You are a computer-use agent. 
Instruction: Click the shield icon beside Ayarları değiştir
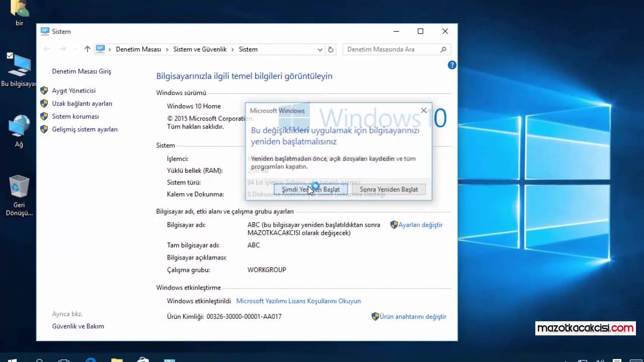[393, 225]
